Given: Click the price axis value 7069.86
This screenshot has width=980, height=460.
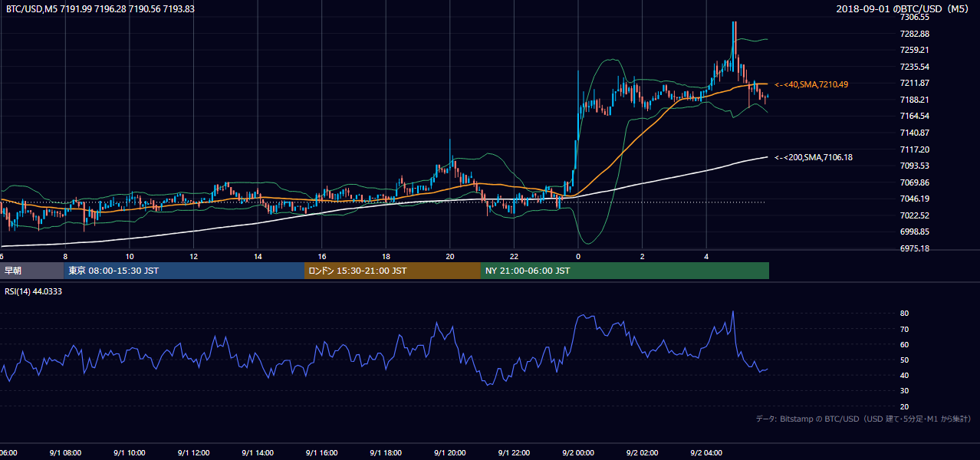Looking at the screenshot, I should click(x=916, y=182).
